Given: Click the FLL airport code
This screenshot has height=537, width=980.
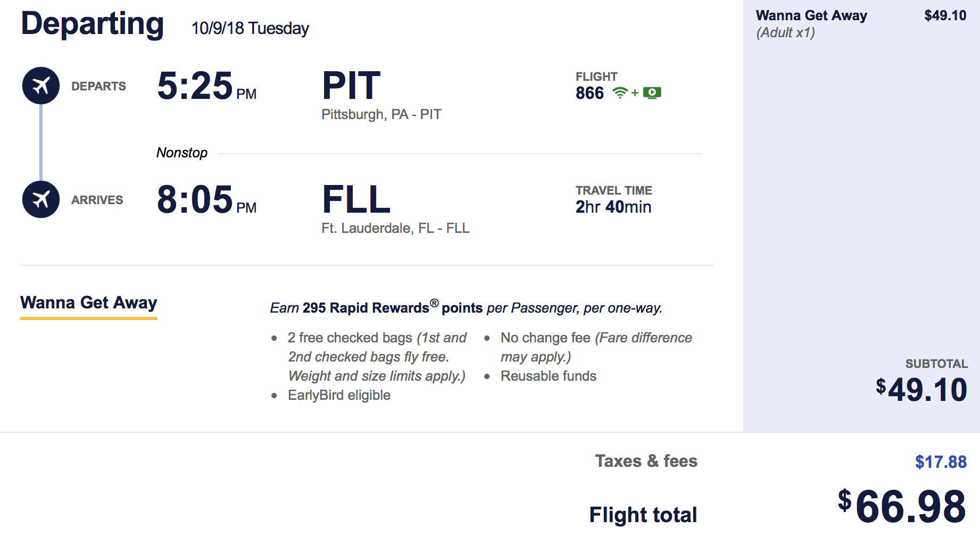Looking at the screenshot, I should tap(356, 199).
